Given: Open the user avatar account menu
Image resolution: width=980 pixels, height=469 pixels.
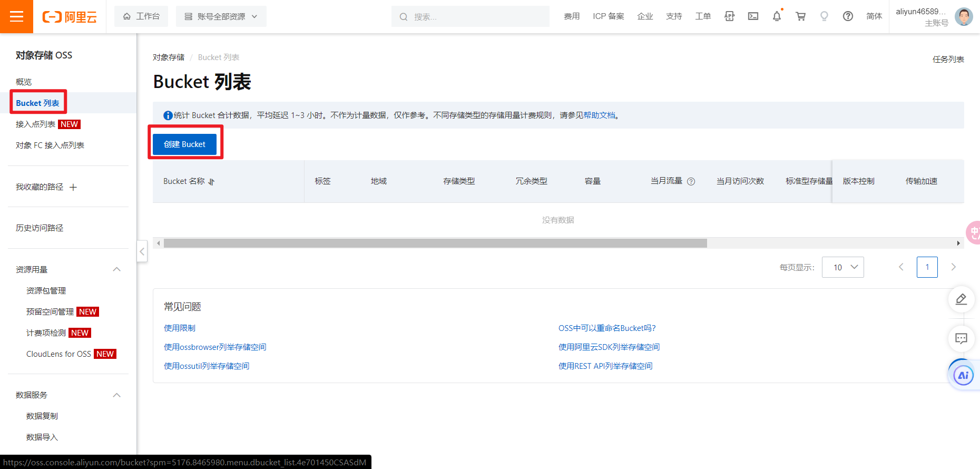Looking at the screenshot, I should (x=964, y=16).
